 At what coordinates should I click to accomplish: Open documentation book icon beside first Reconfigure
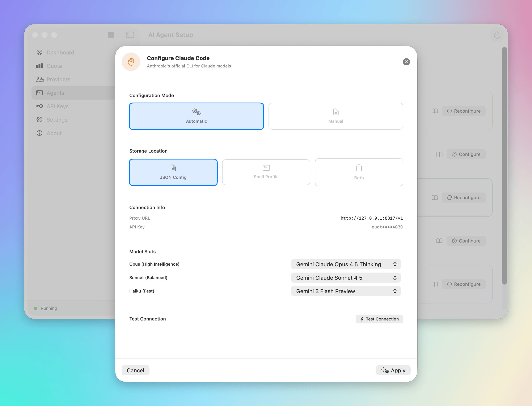pyautogui.click(x=435, y=111)
